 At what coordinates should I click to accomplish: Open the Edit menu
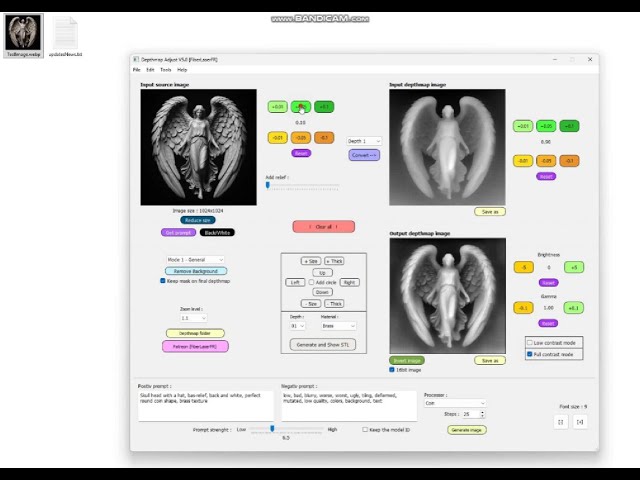150,70
